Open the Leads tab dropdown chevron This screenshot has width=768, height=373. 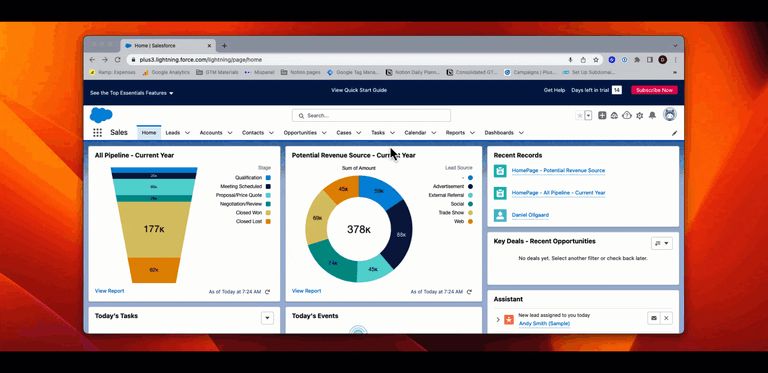(x=188, y=133)
